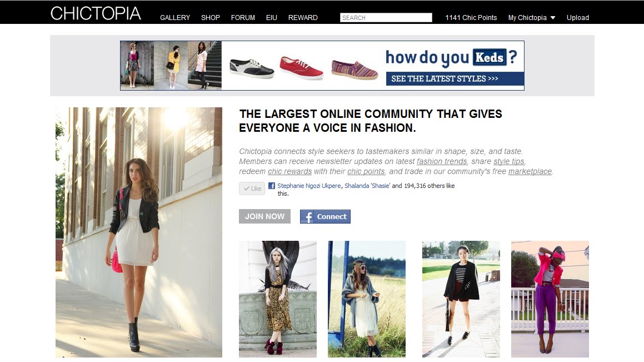The width and height of the screenshot is (644, 362).
Task: Click '194,316 others like this' text
Action: (429, 186)
